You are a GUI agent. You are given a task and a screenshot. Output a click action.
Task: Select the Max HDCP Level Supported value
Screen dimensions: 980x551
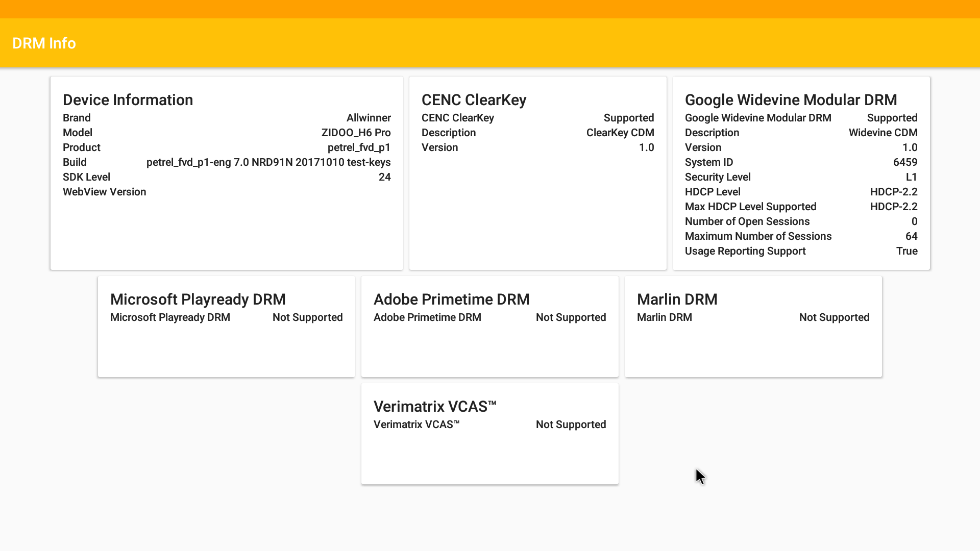coord(894,207)
